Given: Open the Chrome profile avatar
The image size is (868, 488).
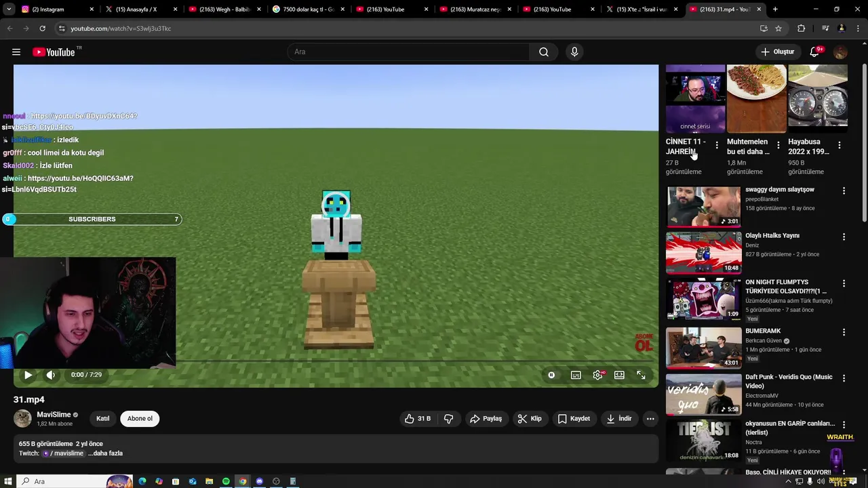Looking at the screenshot, I should 842,28.
